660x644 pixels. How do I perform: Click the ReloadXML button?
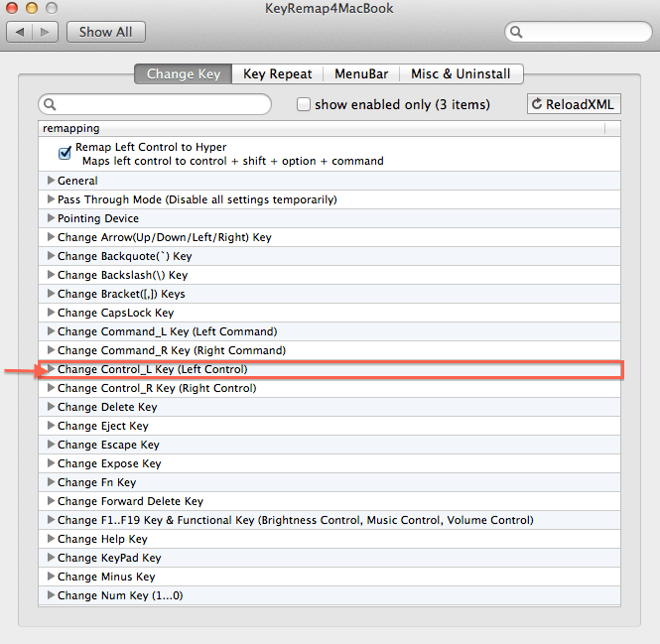(573, 104)
